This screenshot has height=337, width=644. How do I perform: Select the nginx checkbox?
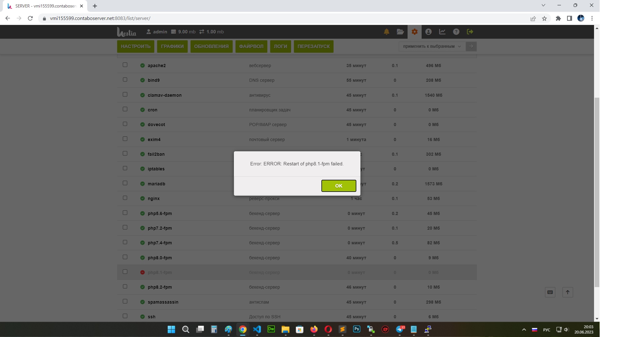(x=125, y=198)
